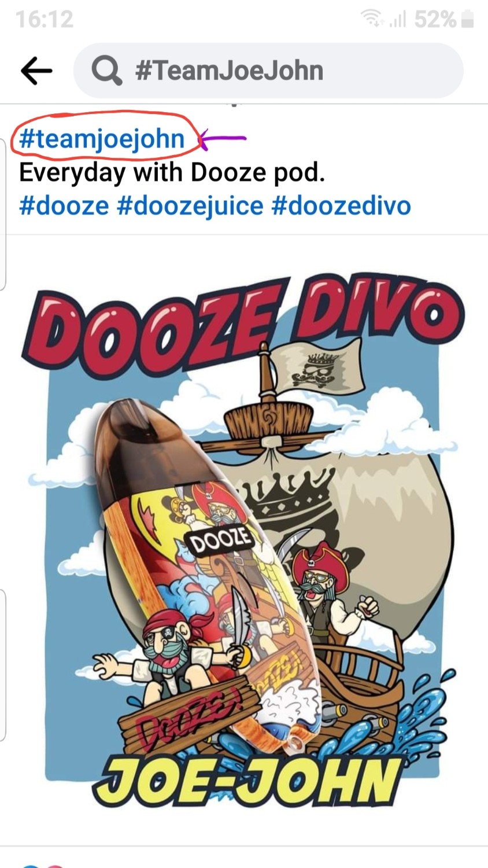This screenshot has height=868, width=488.
Task: Open the #teamjoejohn hashtag link
Action: click(x=102, y=139)
